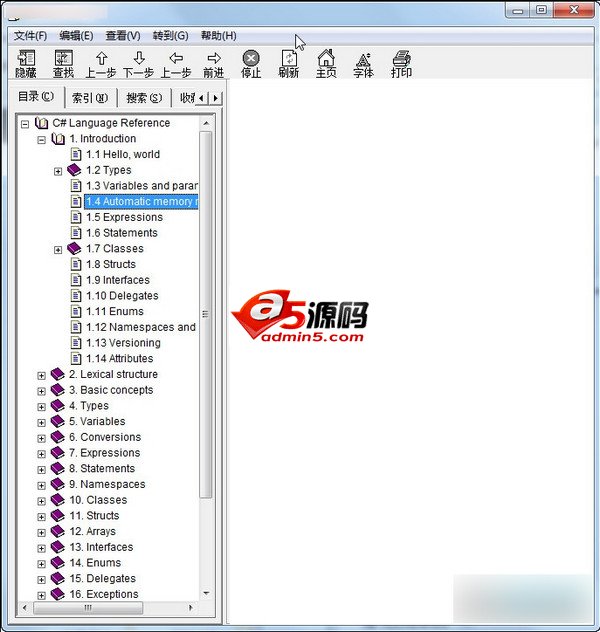The height and width of the screenshot is (632, 600).
Task: Select topic 1.12 Namespaces and
Action: (141, 327)
